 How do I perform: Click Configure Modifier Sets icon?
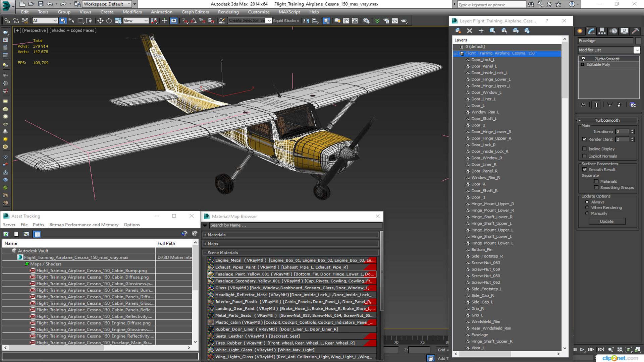(x=633, y=105)
